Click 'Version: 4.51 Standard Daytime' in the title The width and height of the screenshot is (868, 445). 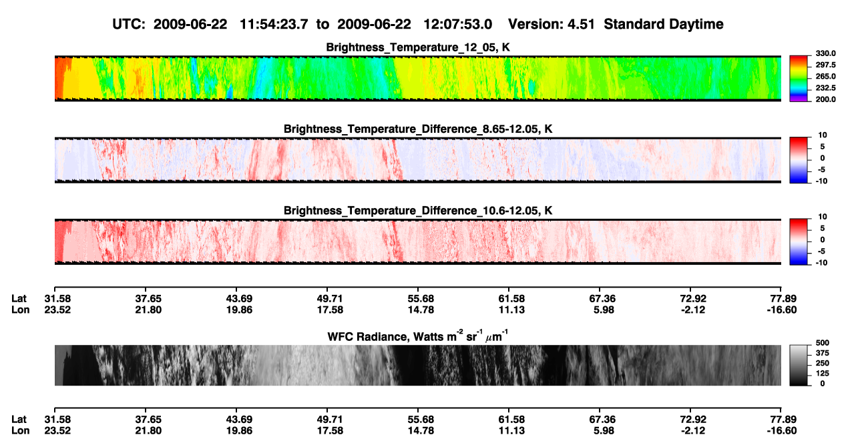(x=616, y=24)
